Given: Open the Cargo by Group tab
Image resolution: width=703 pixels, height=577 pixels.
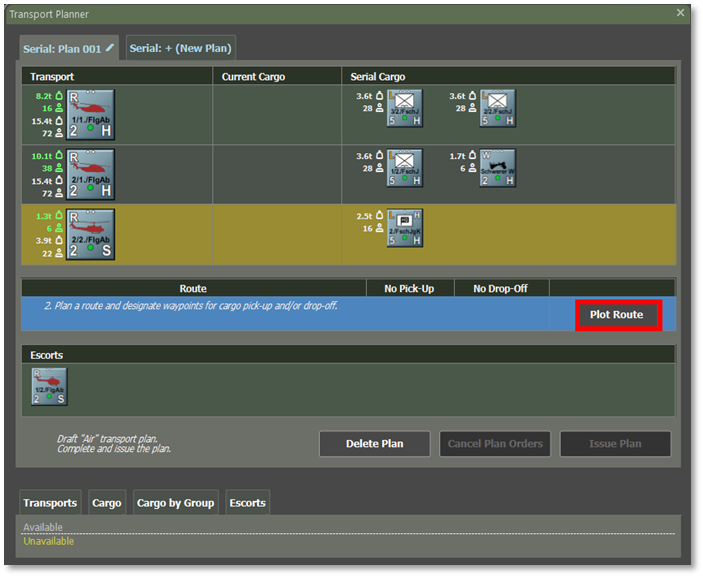Looking at the screenshot, I should (x=175, y=503).
